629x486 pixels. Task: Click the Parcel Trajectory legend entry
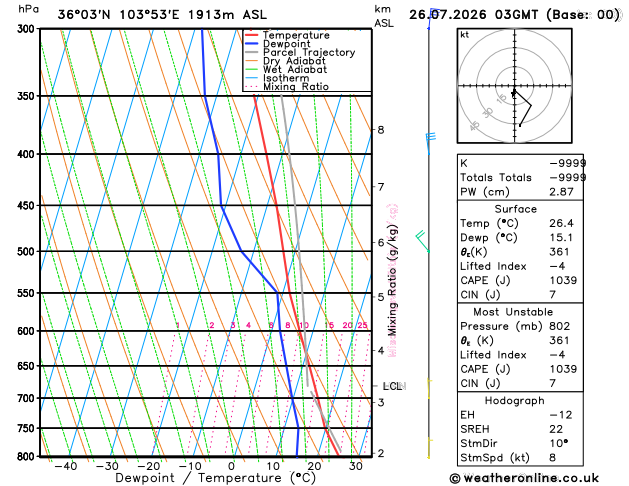pyautogui.click(x=309, y=53)
